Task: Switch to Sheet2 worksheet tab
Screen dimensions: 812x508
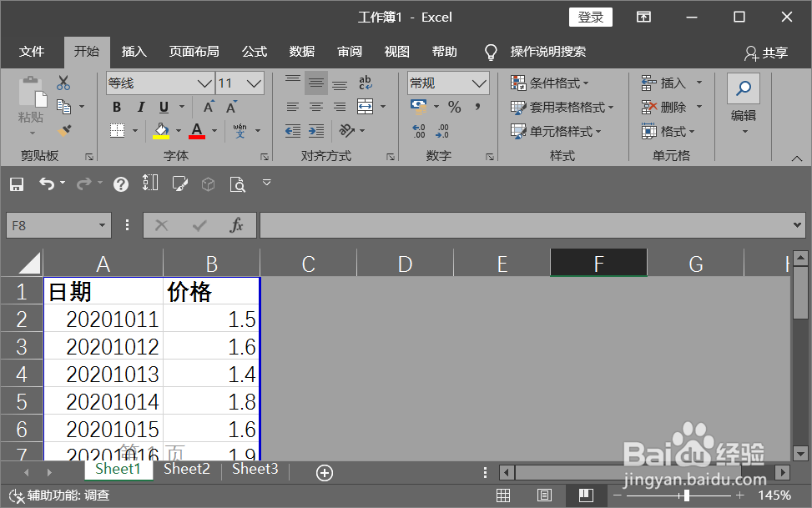Action: point(186,469)
